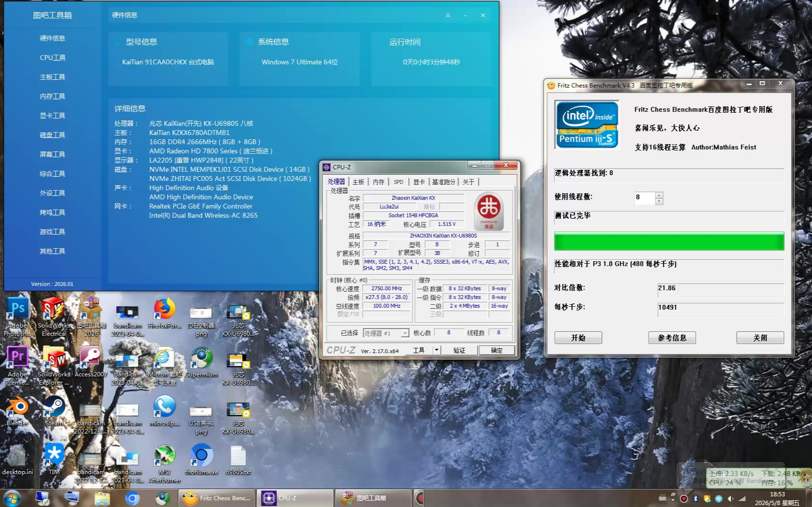Select CPU工具 in sidebar
812x507 pixels.
pyautogui.click(x=52, y=58)
